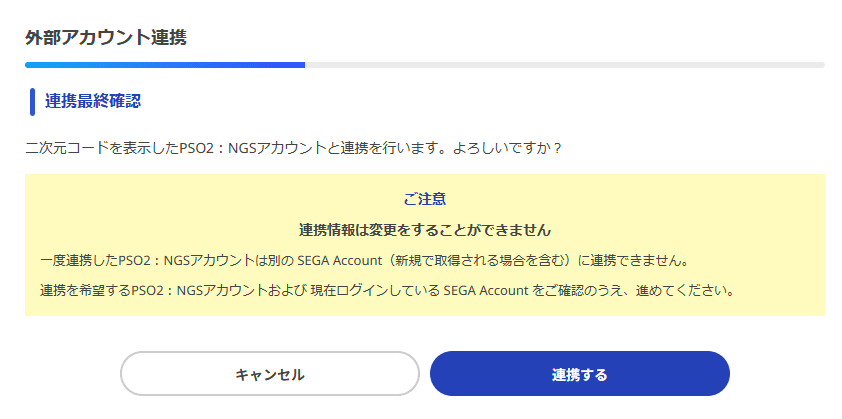Image resolution: width=842 pixels, height=419 pixels.
Task: Click the キャンセル button
Action: (270, 374)
